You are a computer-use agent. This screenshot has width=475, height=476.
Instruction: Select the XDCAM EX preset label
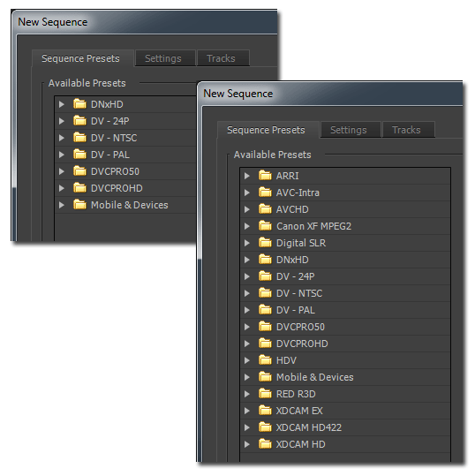pyautogui.click(x=299, y=411)
